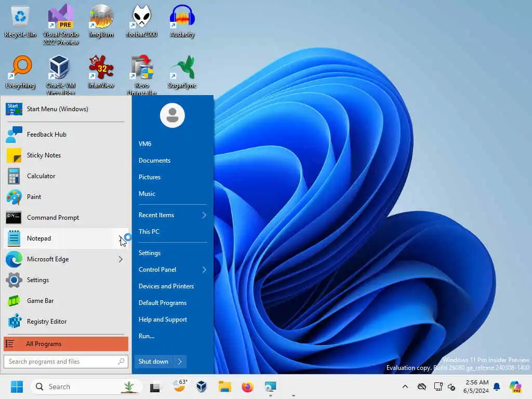532x399 pixels.
Task: Expand Shut down options arrow
Action: (180, 362)
